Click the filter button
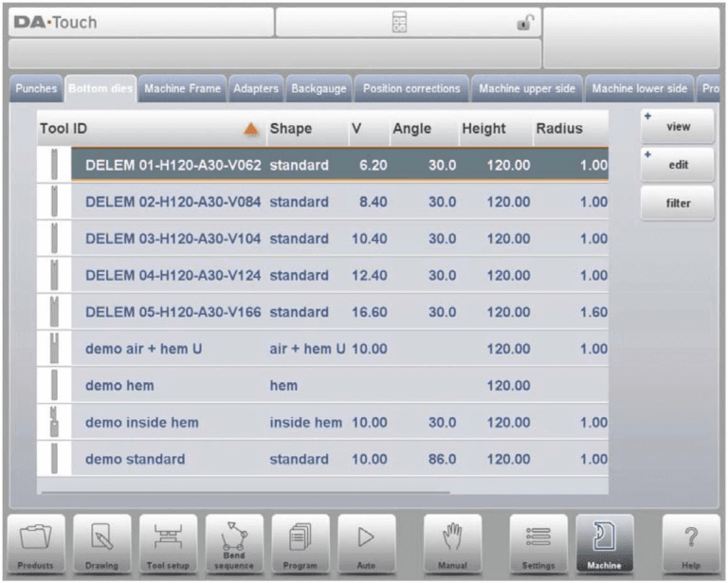Image resolution: width=728 pixels, height=583 pixels. coord(677,203)
